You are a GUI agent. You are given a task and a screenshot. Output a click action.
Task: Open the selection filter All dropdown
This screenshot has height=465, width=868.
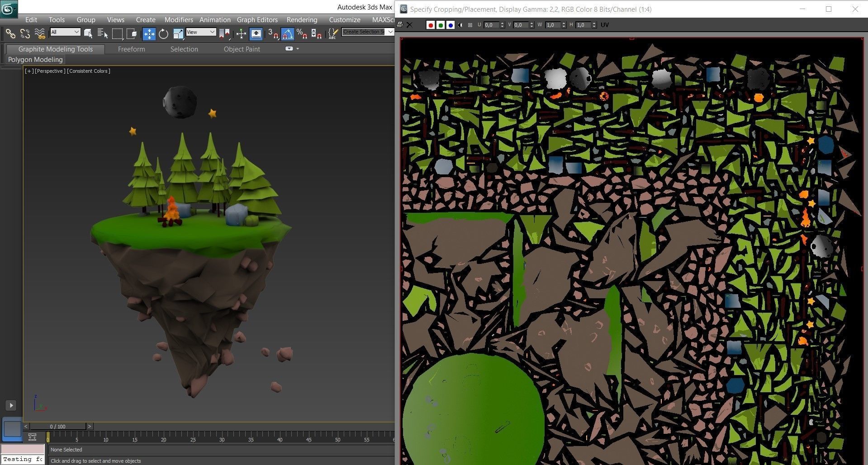coord(65,32)
